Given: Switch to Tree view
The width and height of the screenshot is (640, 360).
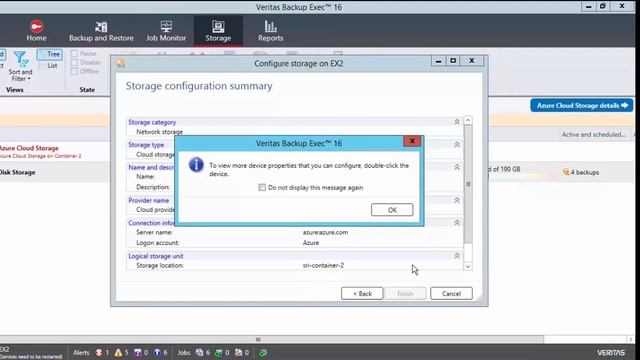Looking at the screenshot, I should tap(49, 54).
